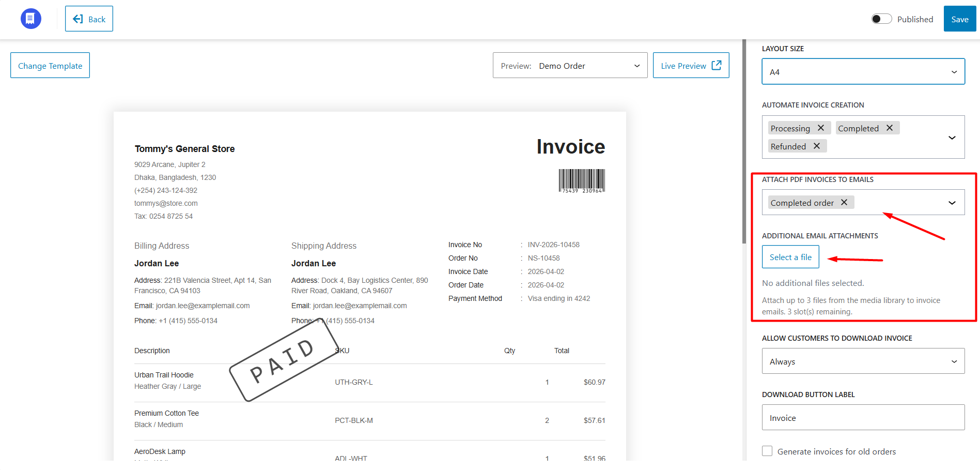Viewport: 980px width, 470px height.
Task: Click the Urban Trail Hoodie item row
Action: [370, 383]
